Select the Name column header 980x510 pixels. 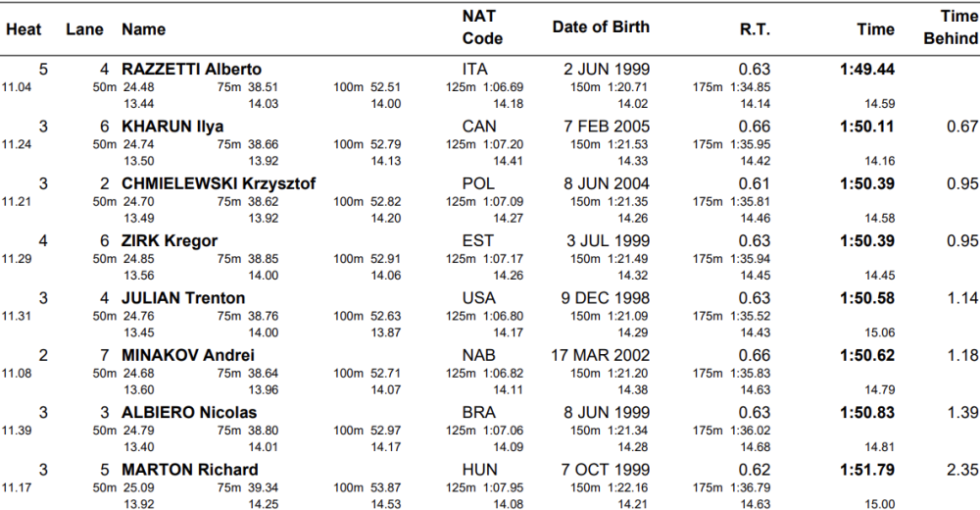point(143,29)
